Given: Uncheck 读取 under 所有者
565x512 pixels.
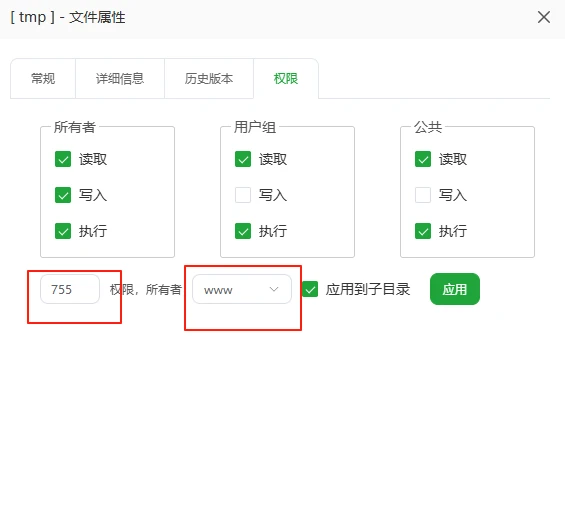Looking at the screenshot, I should pyautogui.click(x=63, y=159).
